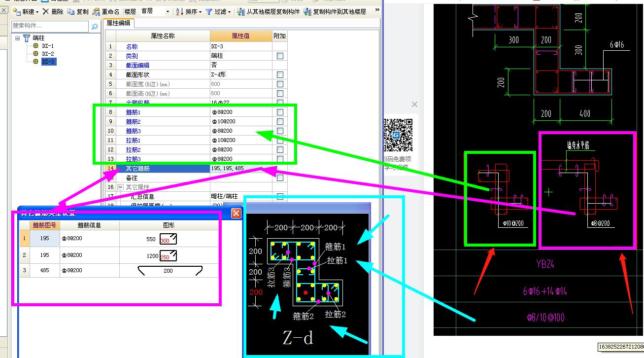
Task: Click the 箍筋信息 column header
Action: point(89,225)
